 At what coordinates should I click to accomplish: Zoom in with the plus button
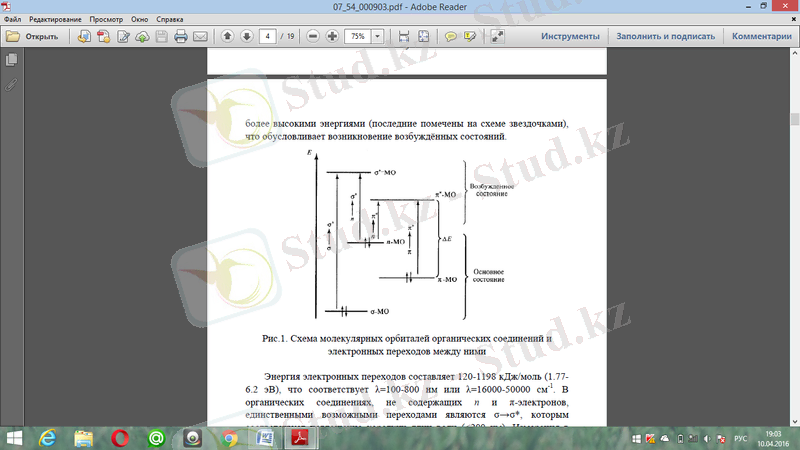click(332, 37)
